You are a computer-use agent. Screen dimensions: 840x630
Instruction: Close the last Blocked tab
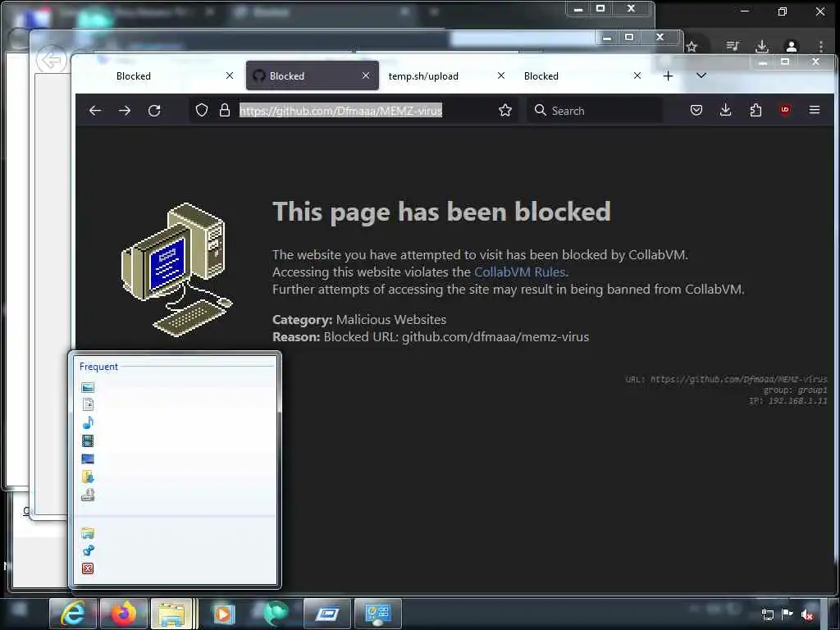click(x=637, y=75)
